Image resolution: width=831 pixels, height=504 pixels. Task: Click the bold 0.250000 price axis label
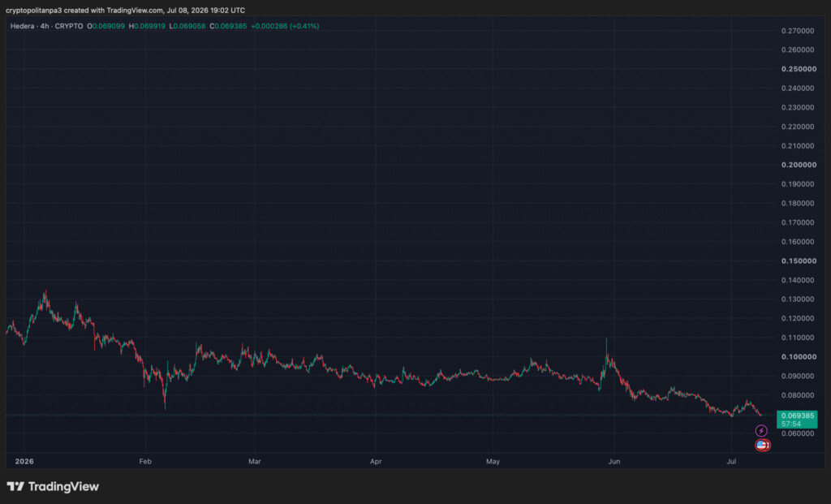799,69
